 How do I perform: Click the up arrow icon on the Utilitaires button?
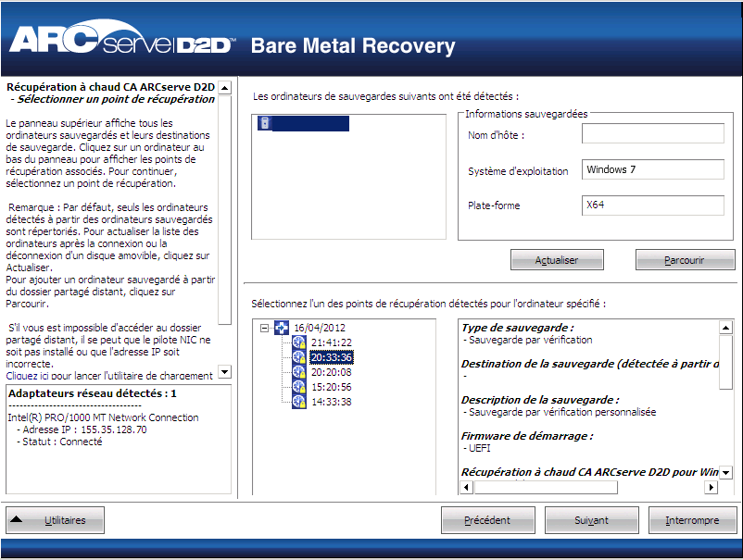17,519
